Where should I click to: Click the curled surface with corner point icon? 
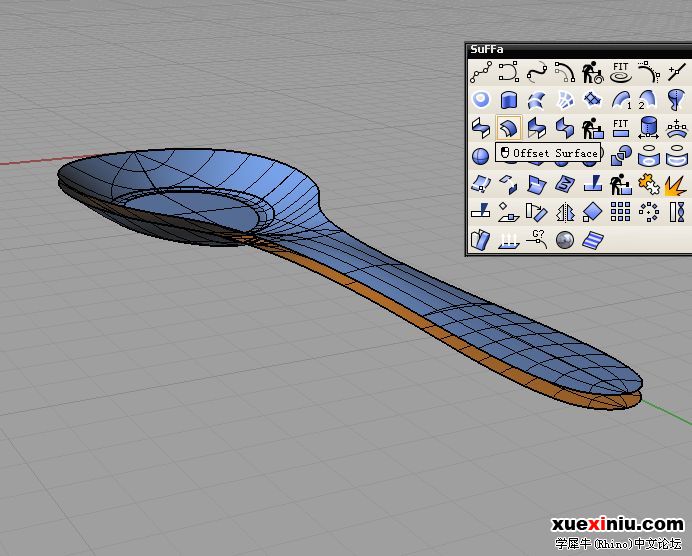click(481, 184)
